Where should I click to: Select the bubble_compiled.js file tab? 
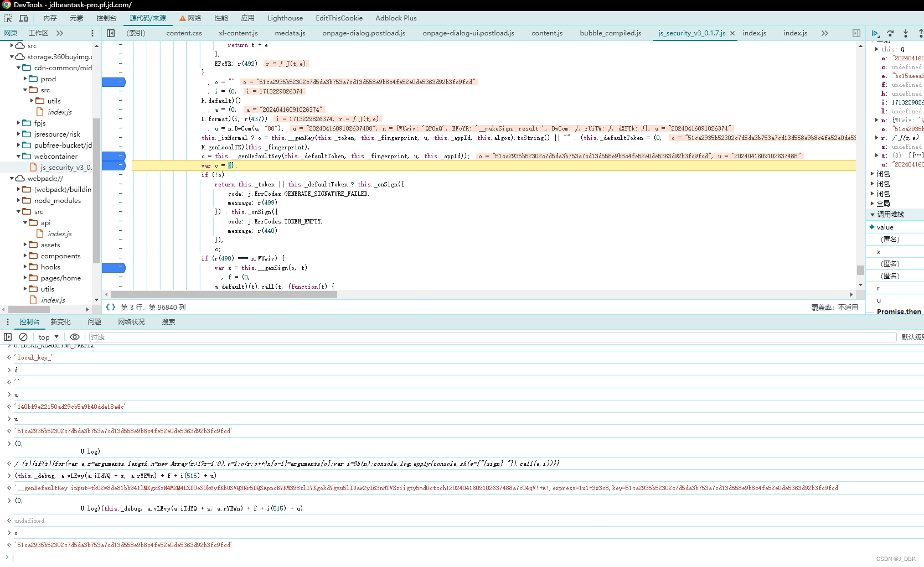click(610, 33)
